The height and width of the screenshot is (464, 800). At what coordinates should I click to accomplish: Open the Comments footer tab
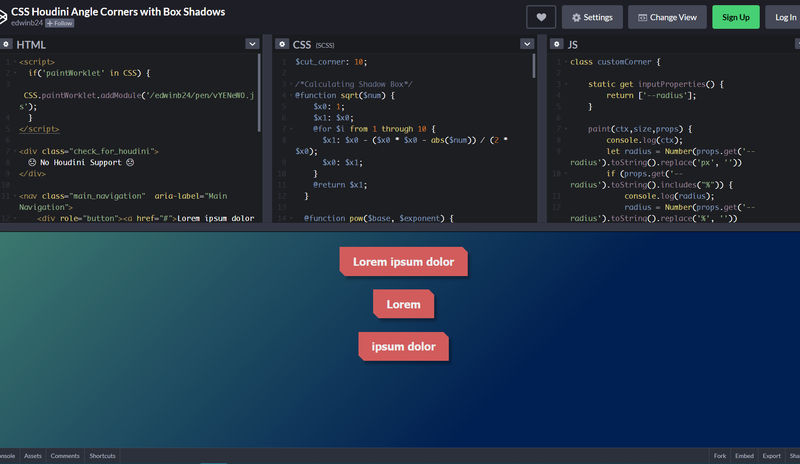point(65,456)
